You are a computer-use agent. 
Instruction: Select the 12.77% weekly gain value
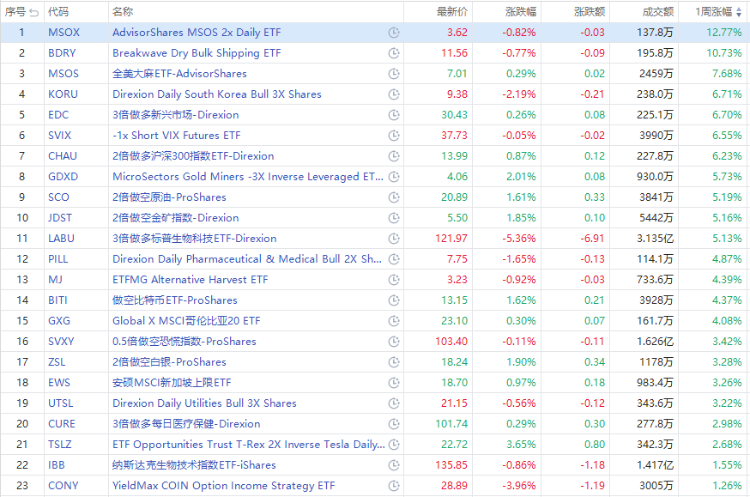[724, 33]
